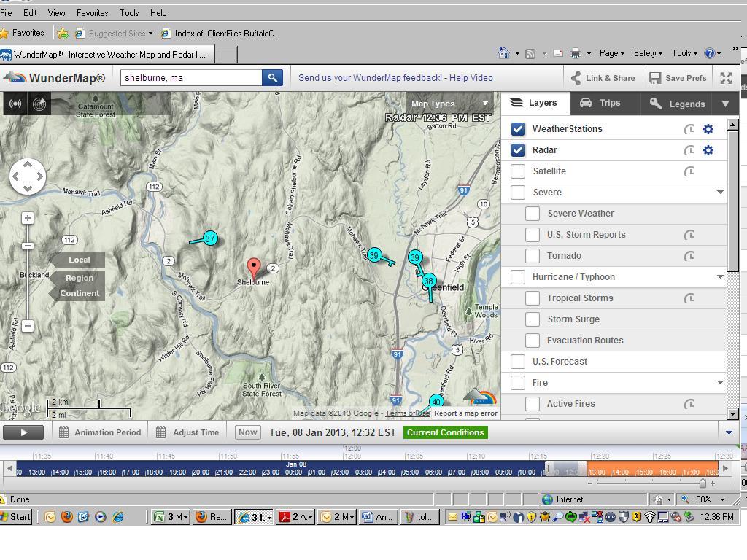The image size is (747, 560).
Task: Select the Layers tab
Action: click(x=534, y=103)
